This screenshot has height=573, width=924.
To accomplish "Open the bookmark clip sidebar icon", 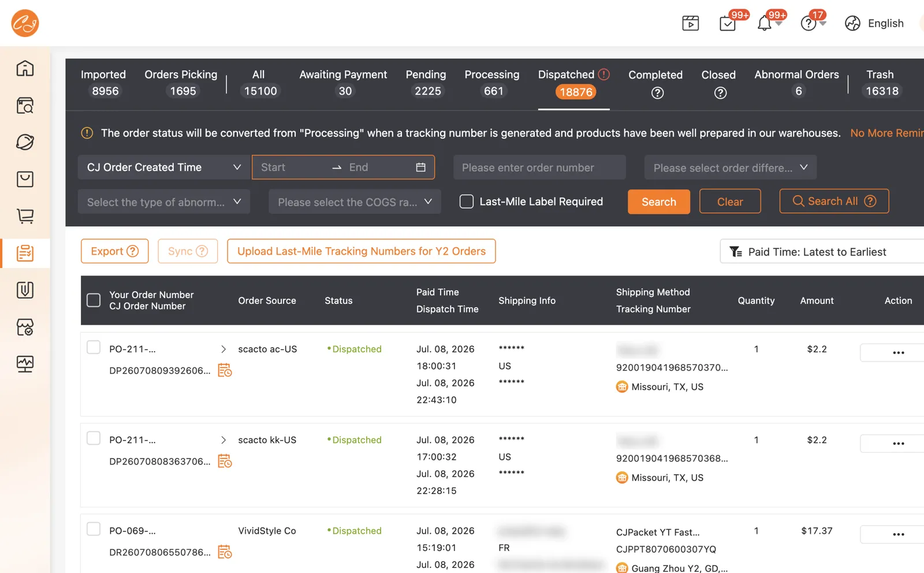I will tap(25, 290).
